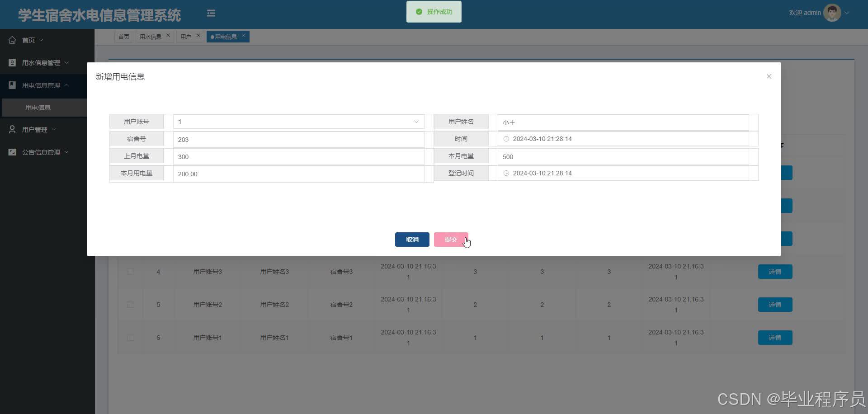
Task: Switch to the 首页 tab
Action: pyautogui.click(x=124, y=37)
